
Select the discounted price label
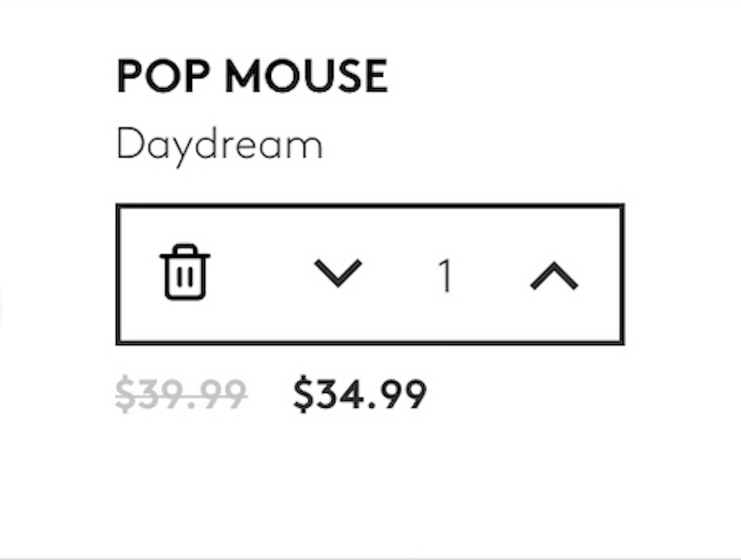click(360, 393)
